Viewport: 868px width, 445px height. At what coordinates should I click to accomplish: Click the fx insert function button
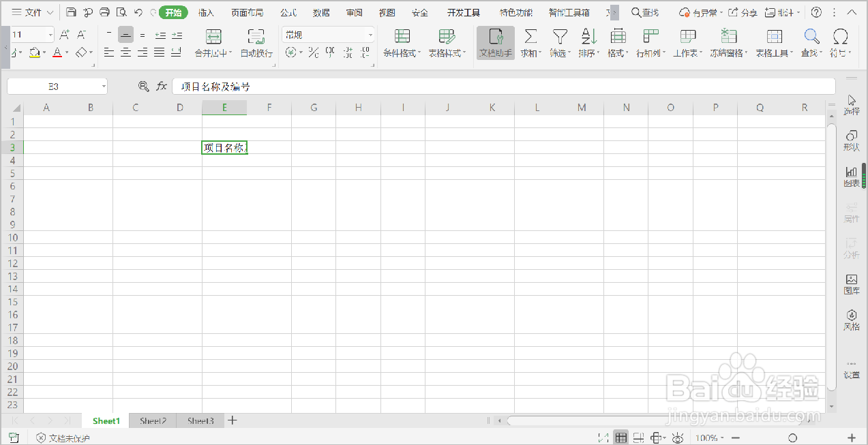pos(162,86)
